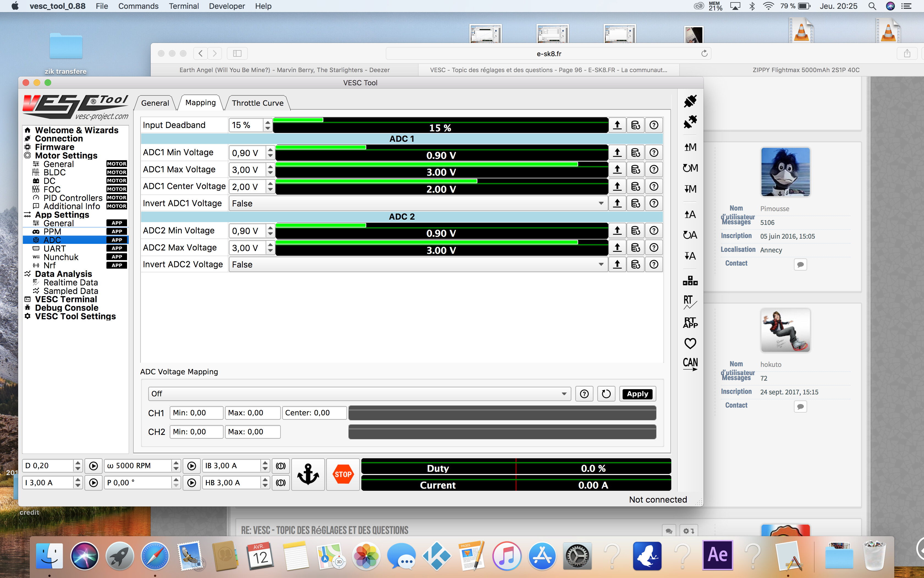The width and height of the screenshot is (924, 578).
Task: Open Safari from the Dock
Action: (155, 556)
